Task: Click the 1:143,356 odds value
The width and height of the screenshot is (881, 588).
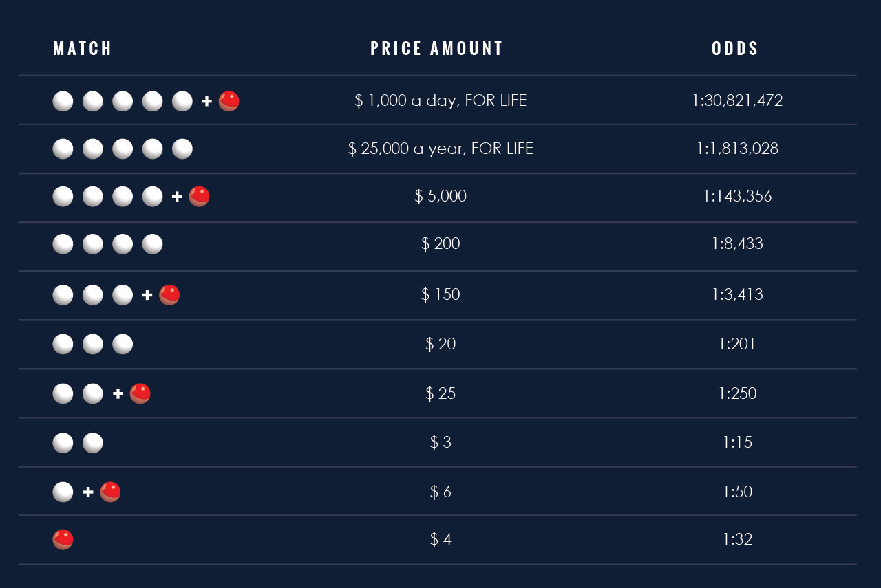Action: pos(737,196)
